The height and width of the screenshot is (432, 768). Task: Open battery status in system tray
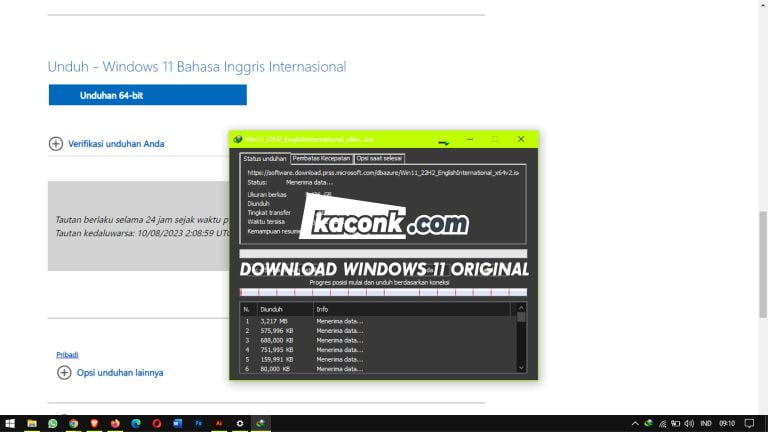pos(675,423)
